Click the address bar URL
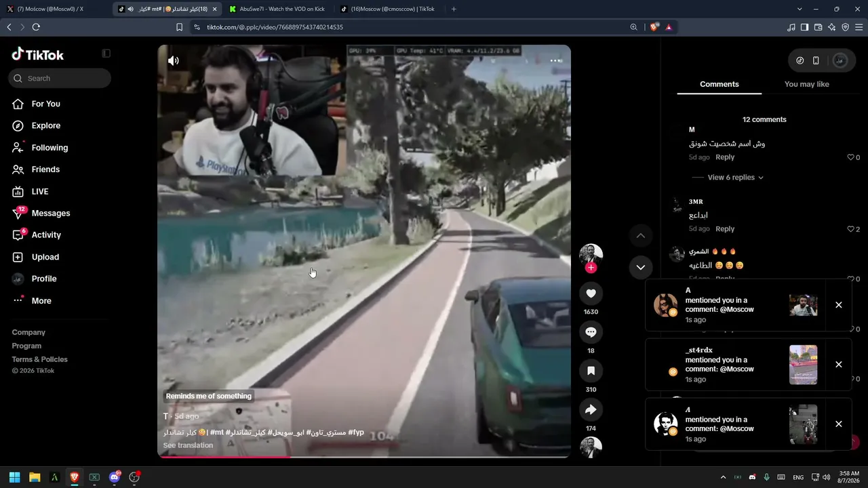Image resolution: width=868 pixels, height=488 pixels. 275,27
